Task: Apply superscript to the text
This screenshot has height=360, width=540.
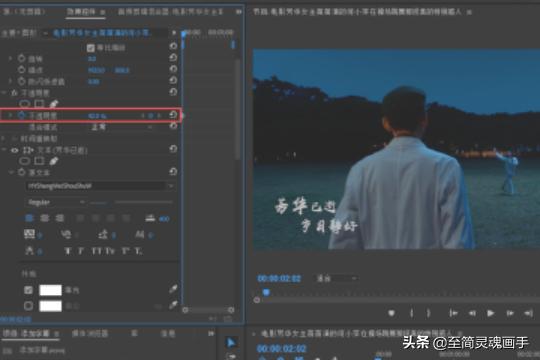Action: tap(125, 251)
